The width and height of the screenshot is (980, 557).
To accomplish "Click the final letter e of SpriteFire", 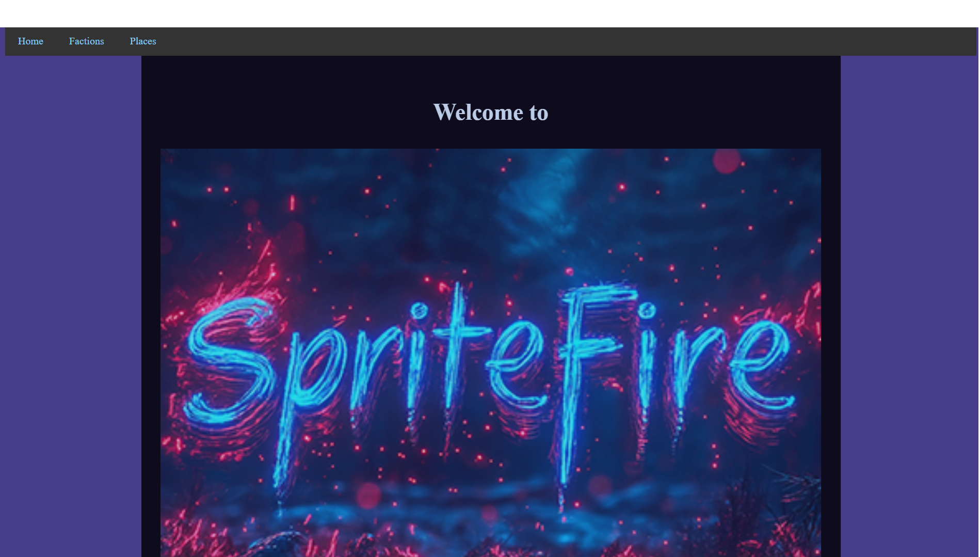I will pos(760,364).
